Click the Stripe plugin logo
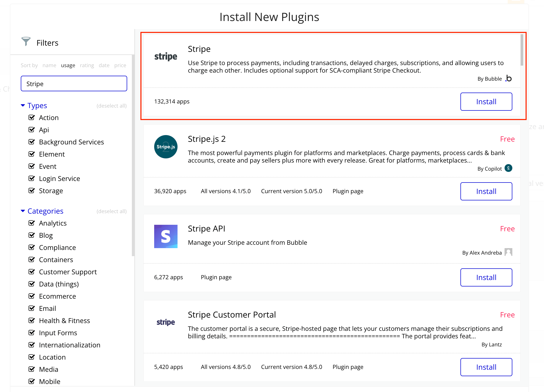The width and height of the screenshot is (544, 392). 166,57
